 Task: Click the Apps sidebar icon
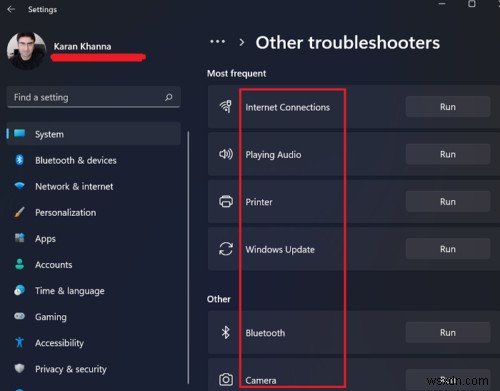tap(20, 238)
